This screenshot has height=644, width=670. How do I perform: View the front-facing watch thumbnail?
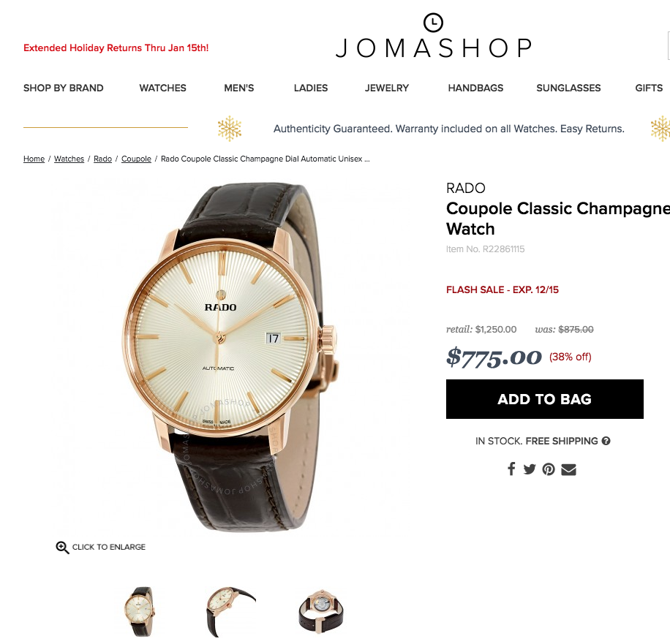tap(140, 612)
